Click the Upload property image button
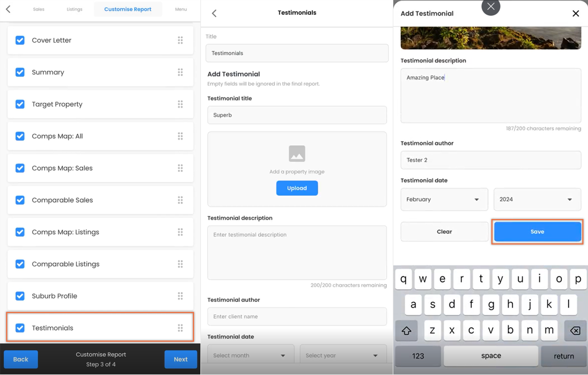 coord(297,188)
